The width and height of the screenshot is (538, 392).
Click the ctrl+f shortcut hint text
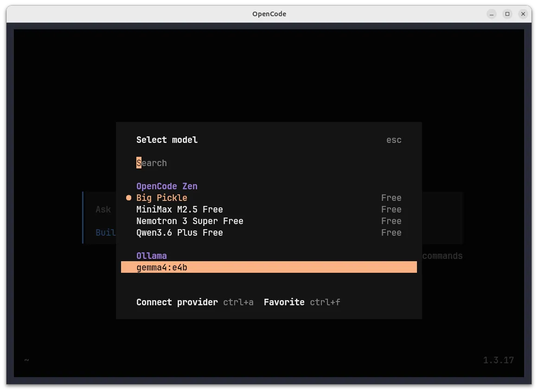325,302
